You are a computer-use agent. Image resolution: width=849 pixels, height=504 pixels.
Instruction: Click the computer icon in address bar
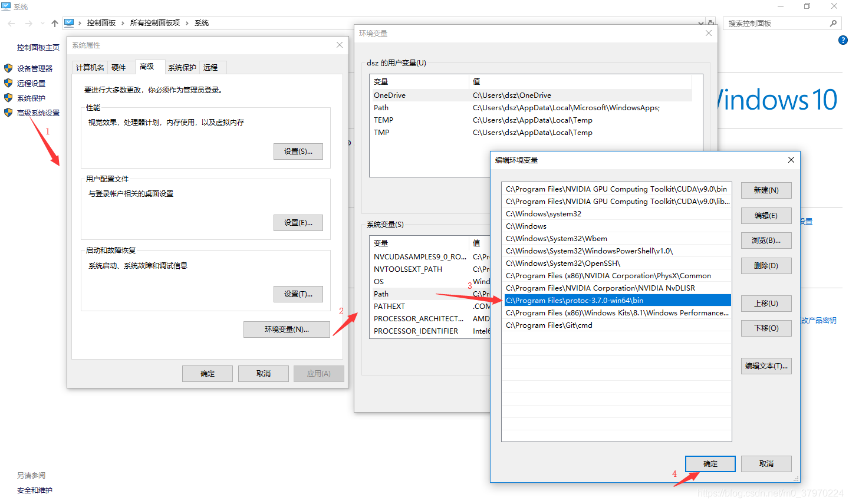click(70, 23)
